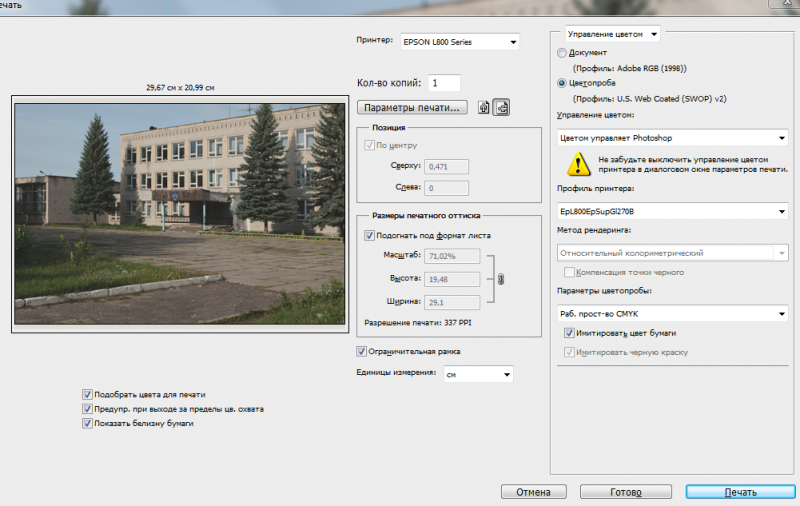800x506 pixels.
Task: Uncheck Имитировать цвет бумаги
Action: click(x=569, y=333)
